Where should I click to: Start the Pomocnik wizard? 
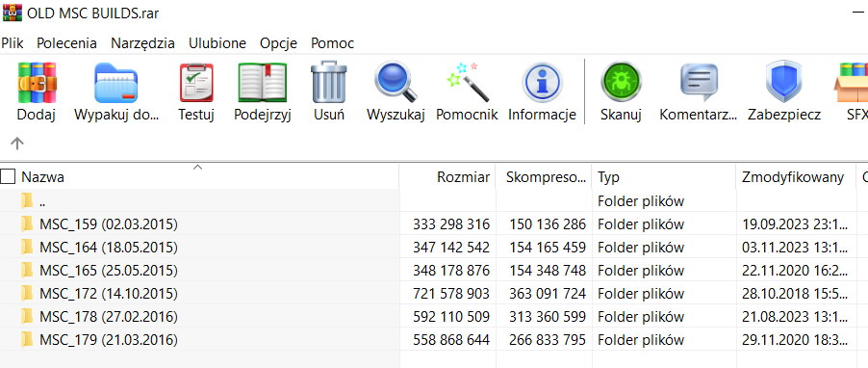point(467,83)
